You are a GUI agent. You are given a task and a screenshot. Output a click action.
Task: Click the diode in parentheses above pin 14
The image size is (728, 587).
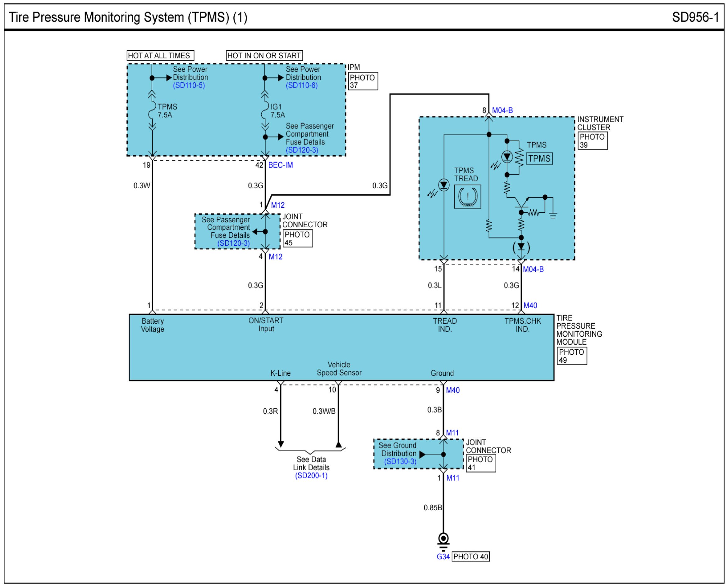pos(521,247)
